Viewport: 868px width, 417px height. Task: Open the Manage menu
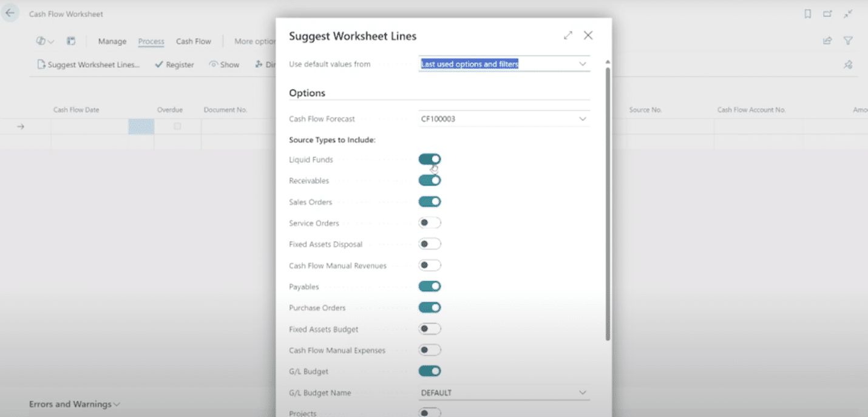[x=112, y=41]
